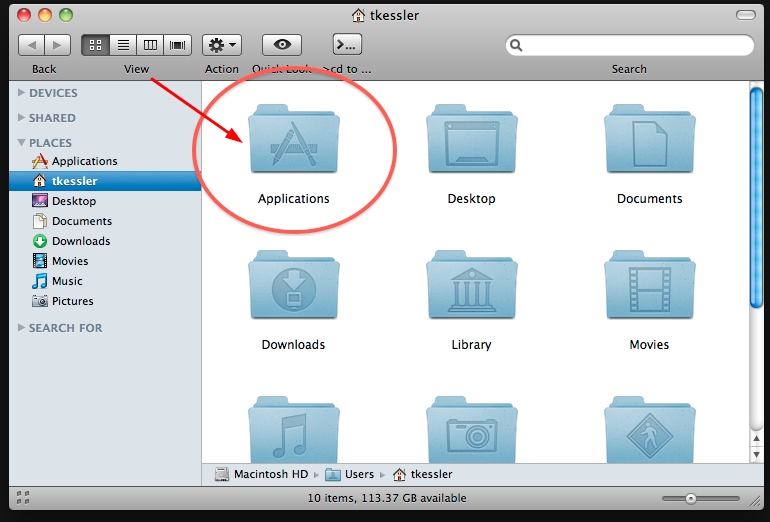Click the vertical scrollbar thumb
This screenshot has height=522, width=770.
click(756, 196)
